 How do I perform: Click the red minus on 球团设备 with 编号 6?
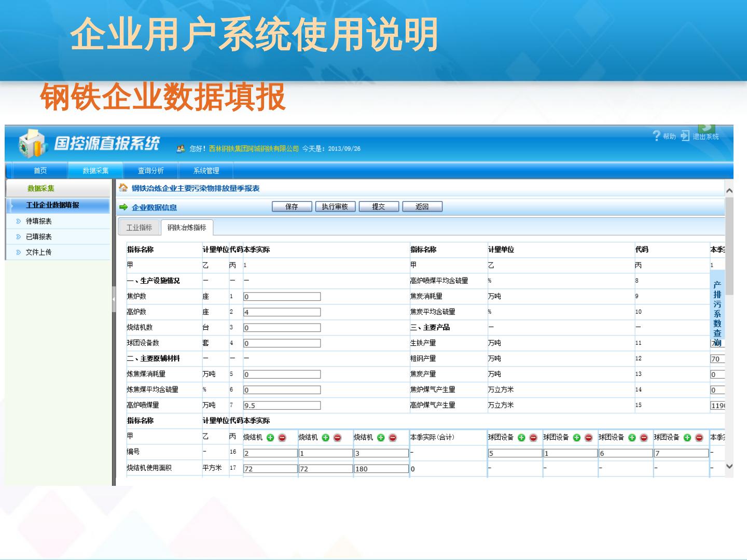tap(644, 438)
